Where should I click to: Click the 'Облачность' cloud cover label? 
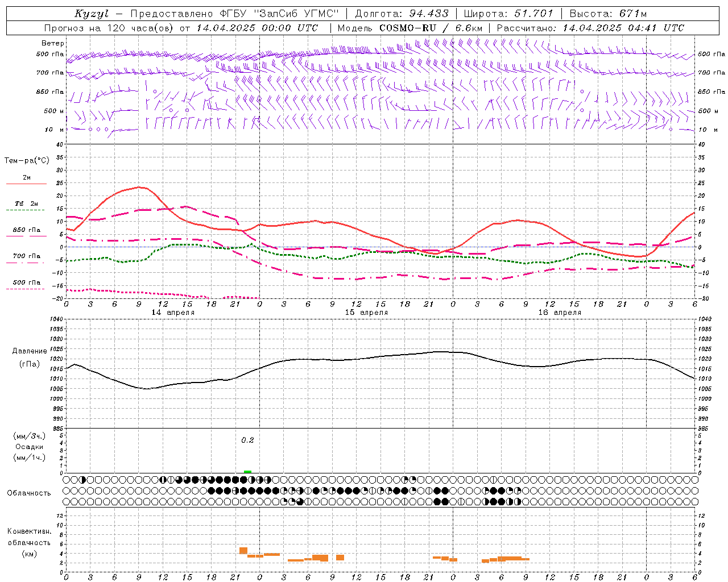(29, 493)
